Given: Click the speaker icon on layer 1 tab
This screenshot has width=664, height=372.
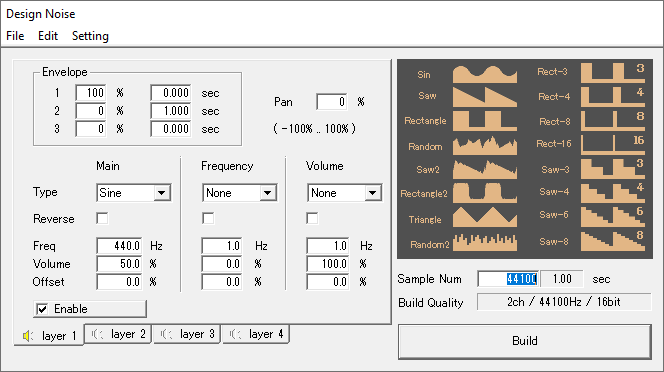Looking at the screenshot, I should 28,336.
